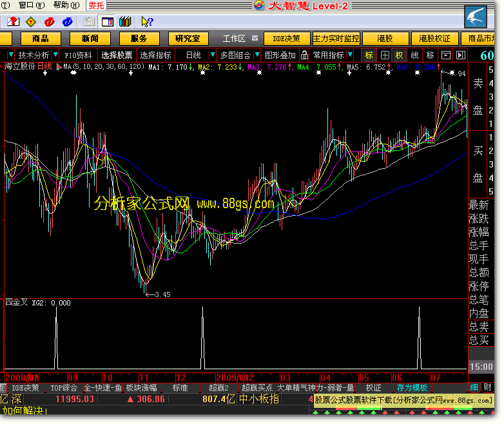Click the DDE决策 yellow top button
The width and height of the screenshot is (504, 424).
pyautogui.click(x=287, y=39)
